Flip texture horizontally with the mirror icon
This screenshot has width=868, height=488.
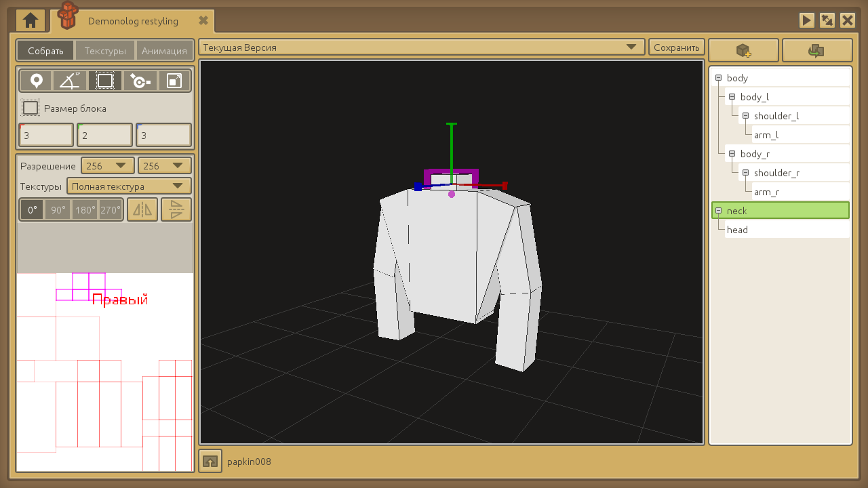[142, 209]
